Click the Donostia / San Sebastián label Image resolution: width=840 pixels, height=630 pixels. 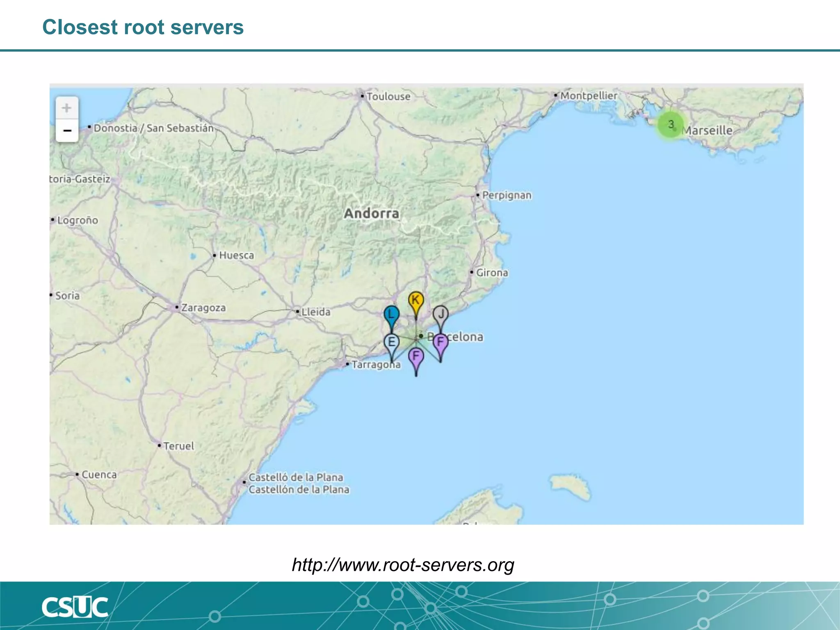click(x=153, y=128)
